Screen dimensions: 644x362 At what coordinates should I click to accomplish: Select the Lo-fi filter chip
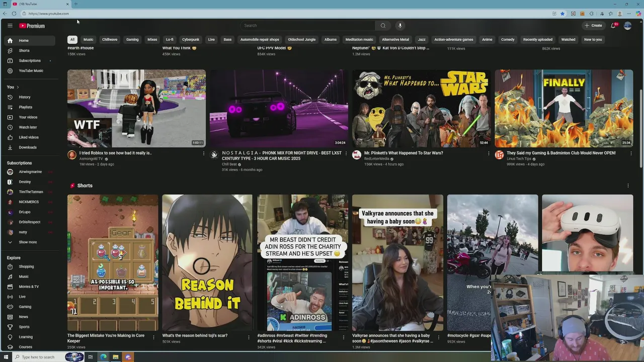(x=170, y=39)
